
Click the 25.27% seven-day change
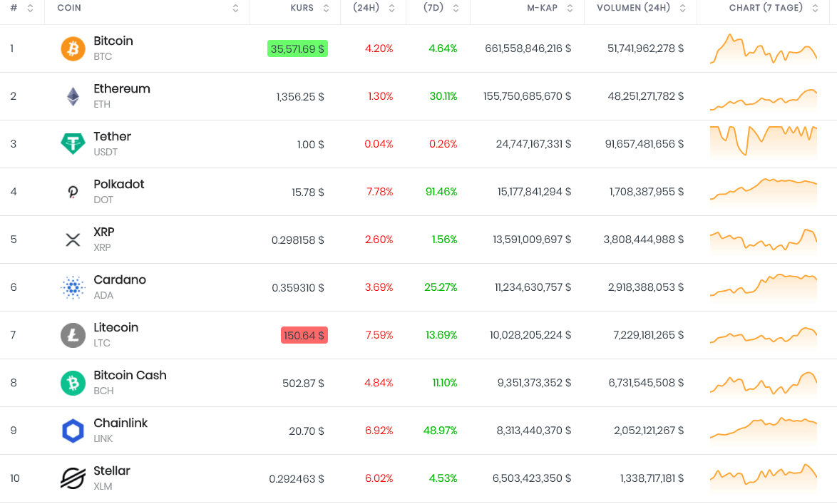coord(441,287)
